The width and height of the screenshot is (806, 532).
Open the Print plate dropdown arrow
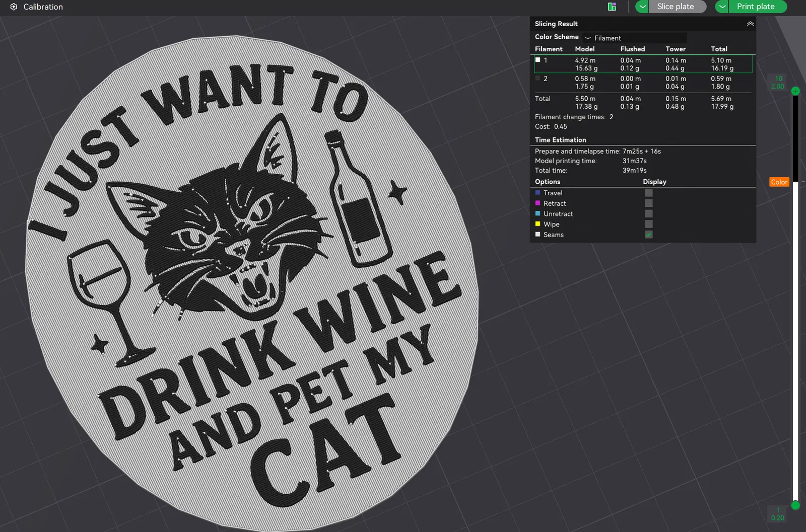coord(722,7)
